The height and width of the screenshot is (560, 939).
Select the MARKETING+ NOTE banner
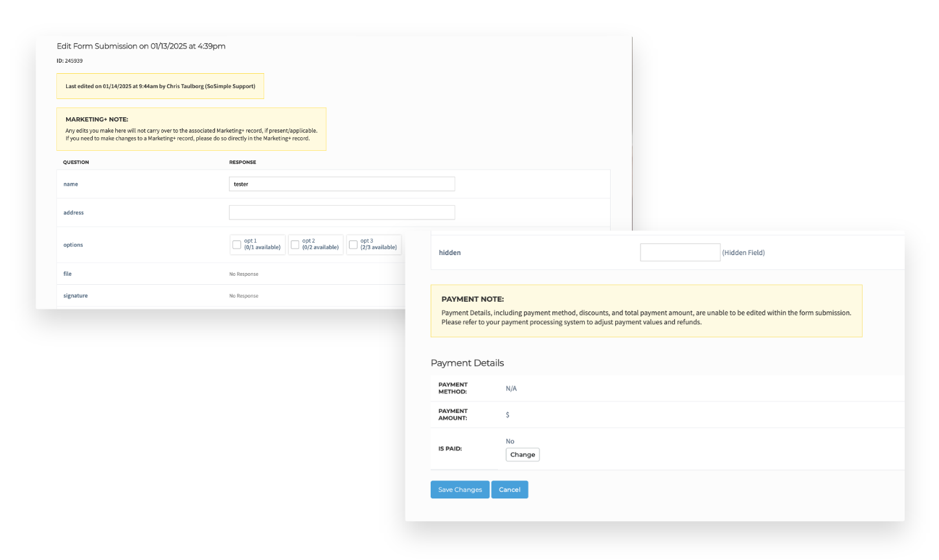tap(192, 128)
